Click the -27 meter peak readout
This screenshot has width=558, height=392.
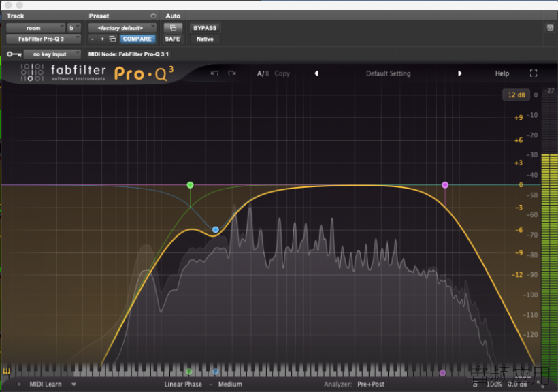(x=550, y=91)
